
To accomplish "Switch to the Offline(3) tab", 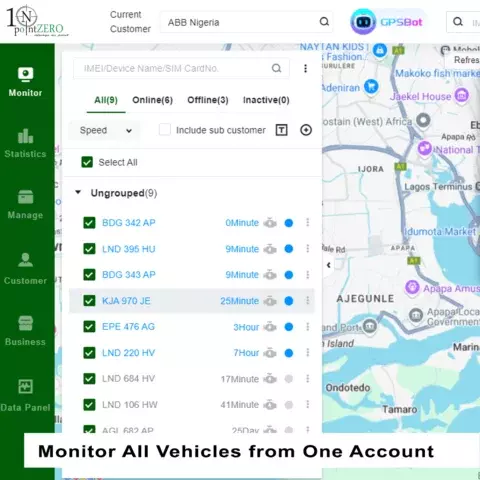I will pyautogui.click(x=208, y=100).
